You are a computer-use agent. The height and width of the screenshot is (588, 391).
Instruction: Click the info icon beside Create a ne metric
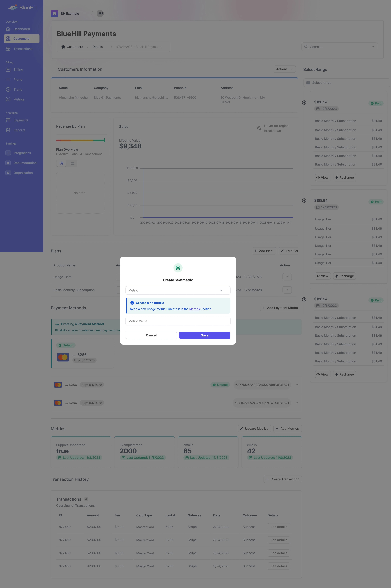[x=132, y=303]
